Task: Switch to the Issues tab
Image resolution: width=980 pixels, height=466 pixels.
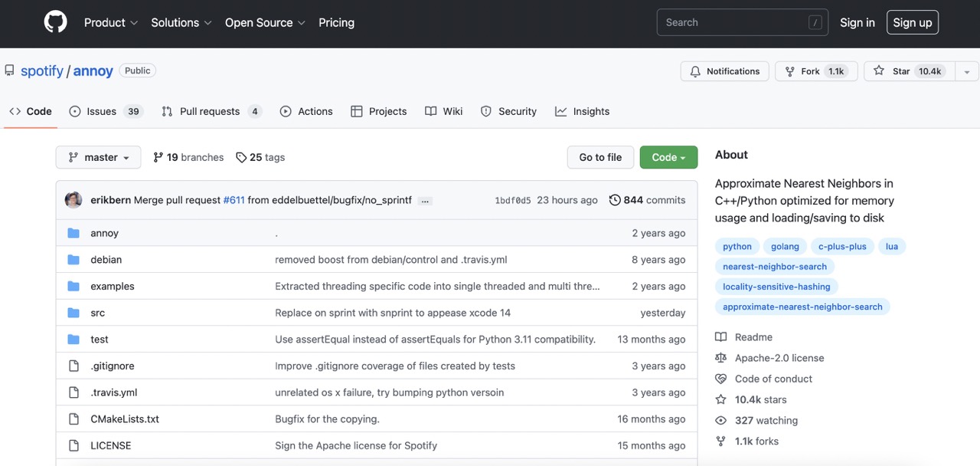Action: coord(106,111)
